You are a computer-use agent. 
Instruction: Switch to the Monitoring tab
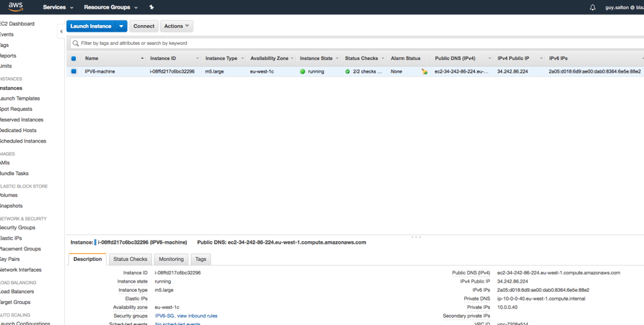tap(171, 259)
